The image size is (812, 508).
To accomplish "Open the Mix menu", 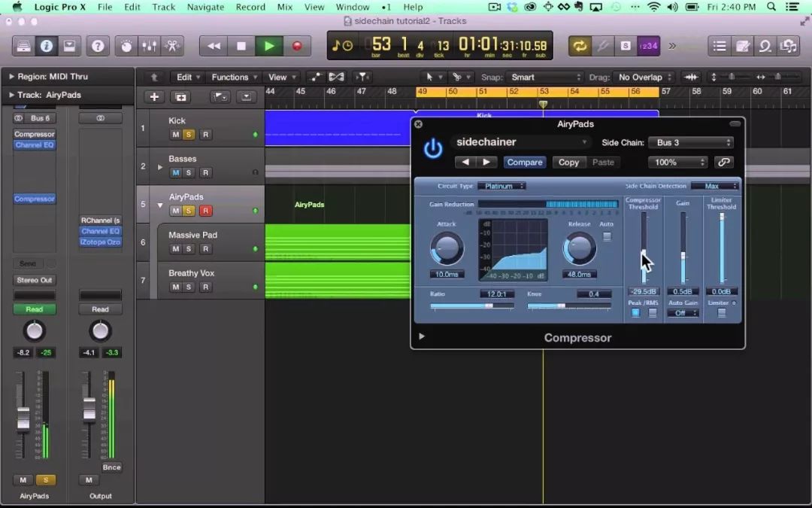I will 284,7.
